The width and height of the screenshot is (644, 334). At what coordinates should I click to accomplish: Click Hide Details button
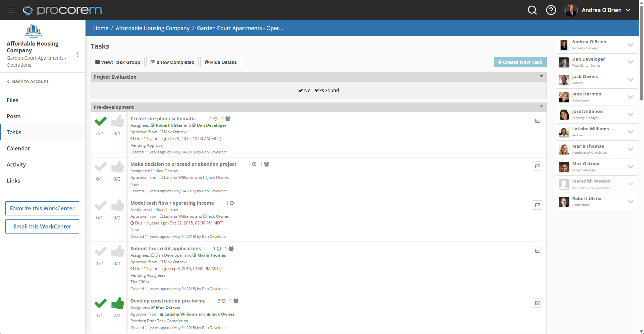[x=221, y=62]
